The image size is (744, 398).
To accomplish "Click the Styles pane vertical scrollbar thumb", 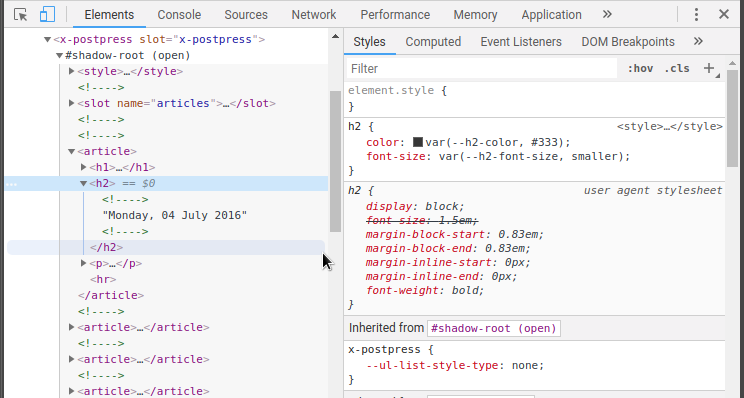I will click(x=732, y=118).
